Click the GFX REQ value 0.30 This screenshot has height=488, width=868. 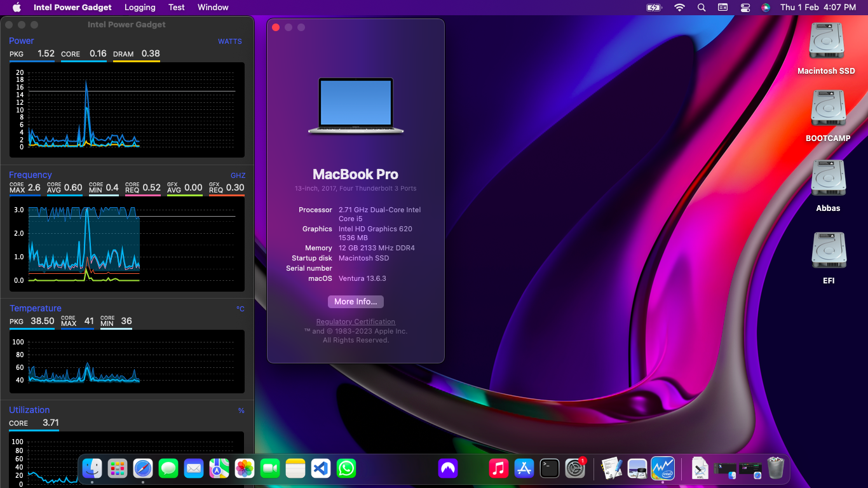[235, 187]
